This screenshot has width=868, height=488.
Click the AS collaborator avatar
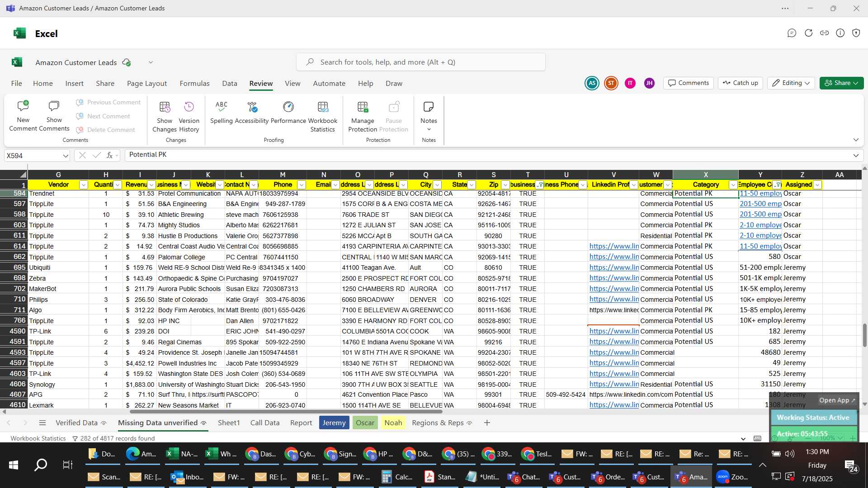(592, 83)
